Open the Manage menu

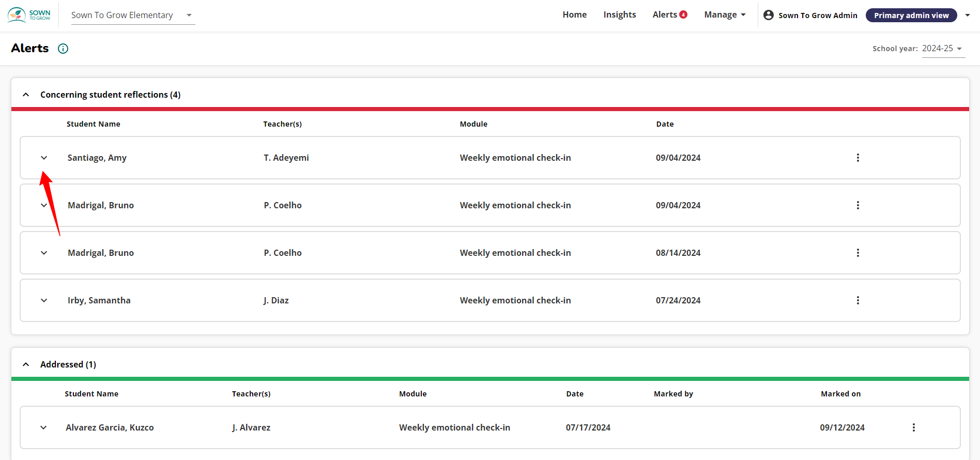coord(725,14)
